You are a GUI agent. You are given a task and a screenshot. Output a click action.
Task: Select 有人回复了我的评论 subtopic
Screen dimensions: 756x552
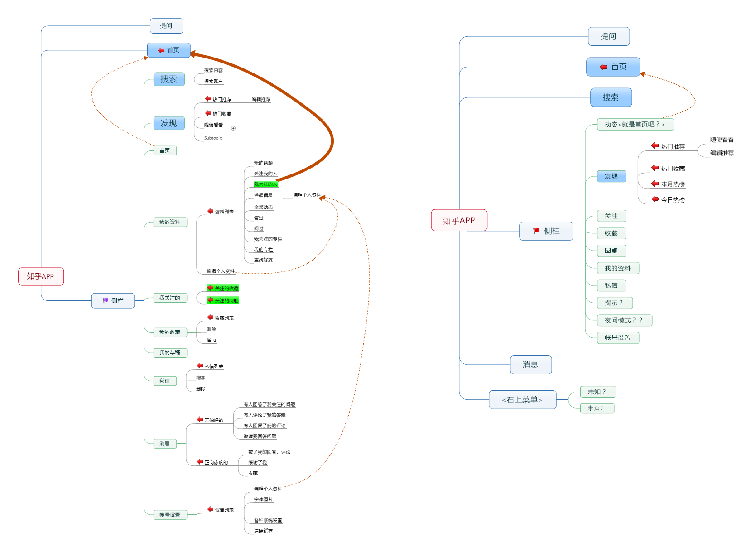pyautogui.click(x=265, y=426)
